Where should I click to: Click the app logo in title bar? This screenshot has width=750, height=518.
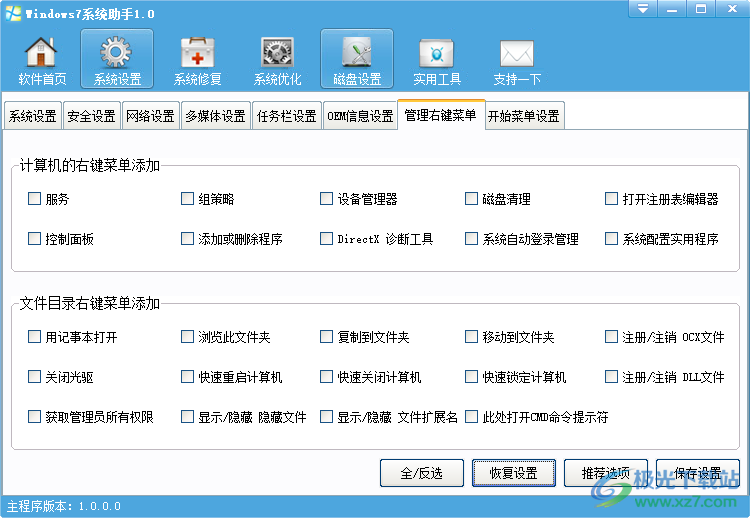13,13
